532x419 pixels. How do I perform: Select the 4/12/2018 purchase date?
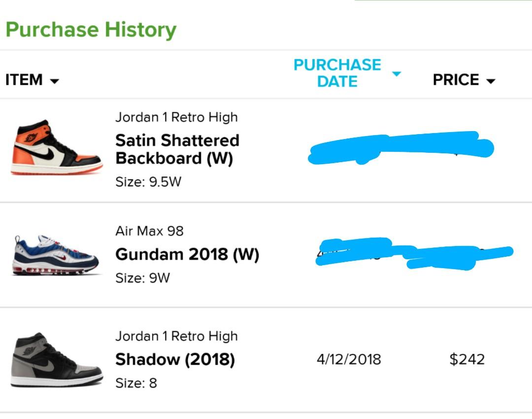(x=349, y=359)
